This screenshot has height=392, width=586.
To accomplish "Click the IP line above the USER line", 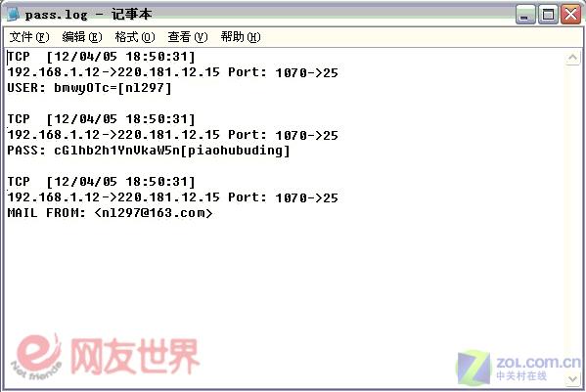I will point(172,72).
